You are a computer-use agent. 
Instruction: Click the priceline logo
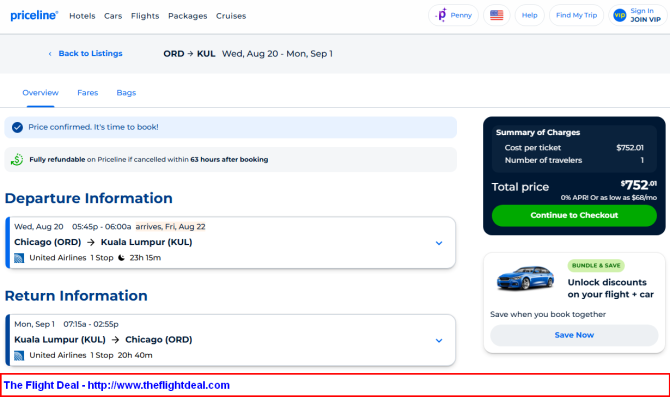[x=34, y=15]
